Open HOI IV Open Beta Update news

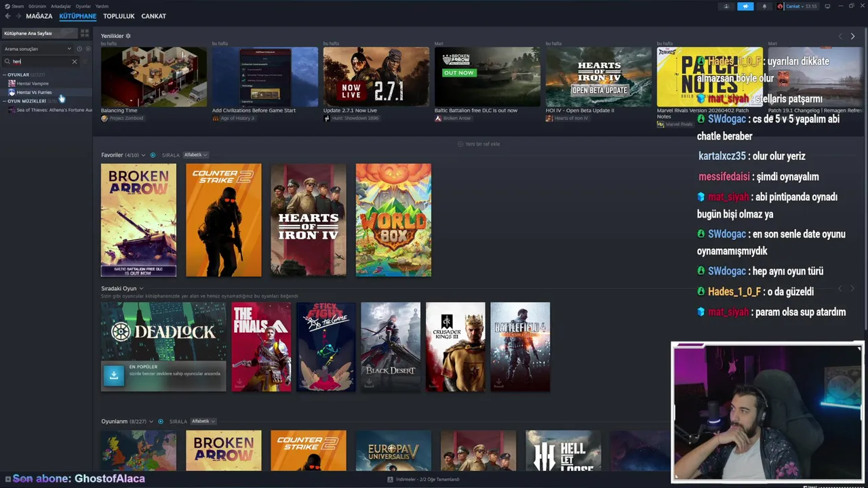pyautogui.click(x=599, y=77)
